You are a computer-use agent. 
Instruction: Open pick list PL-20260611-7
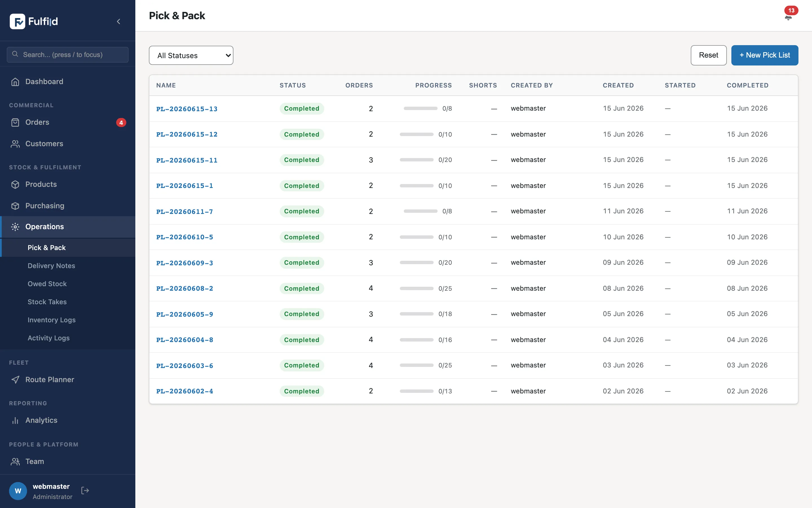point(185,212)
